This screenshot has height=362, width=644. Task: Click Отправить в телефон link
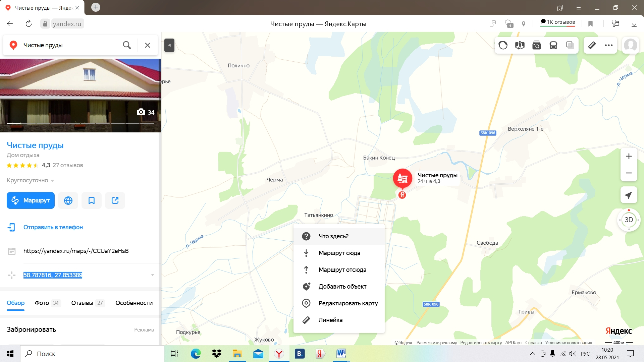pyautogui.click(x=53, y=227)
